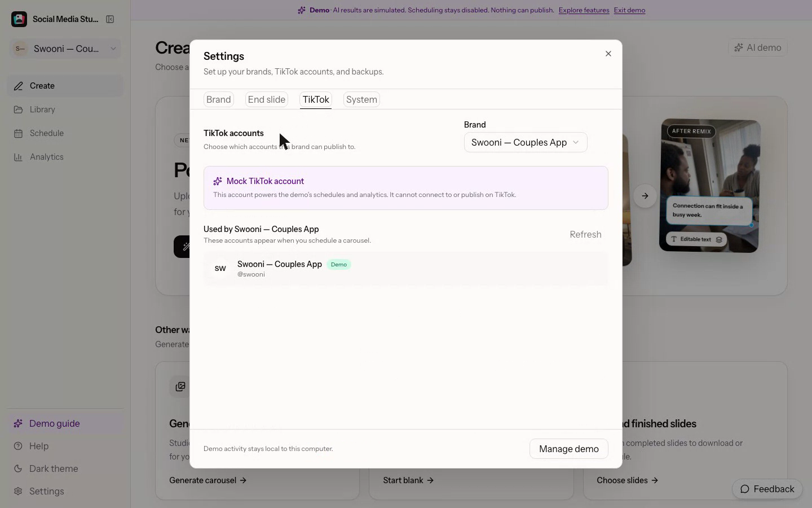This screenshot has height=508, width=812.
Task: Click the next arrow on the preview carousel
Action: click(645, 196)
